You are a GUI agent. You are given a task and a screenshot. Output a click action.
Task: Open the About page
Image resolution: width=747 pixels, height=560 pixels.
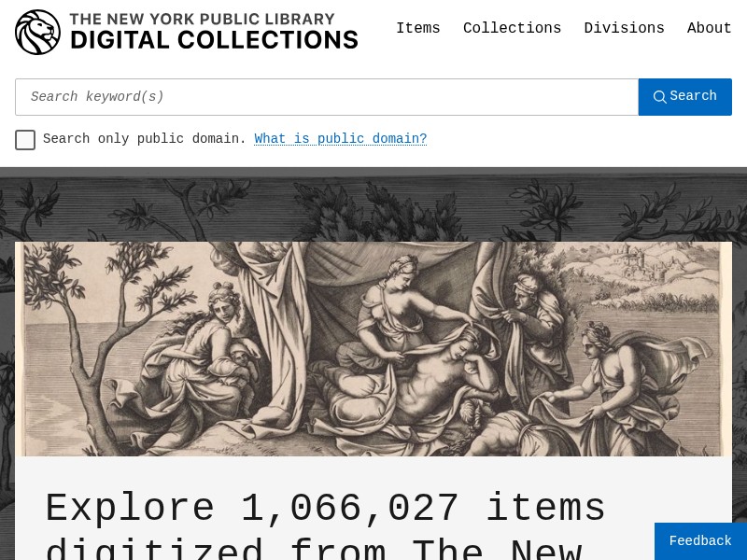coord(710,28)
